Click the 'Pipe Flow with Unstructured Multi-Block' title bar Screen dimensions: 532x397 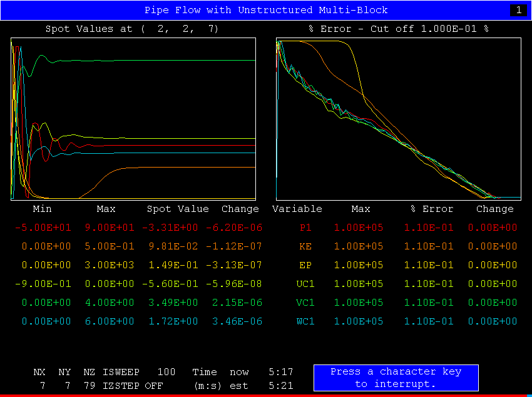pos(266,10)
